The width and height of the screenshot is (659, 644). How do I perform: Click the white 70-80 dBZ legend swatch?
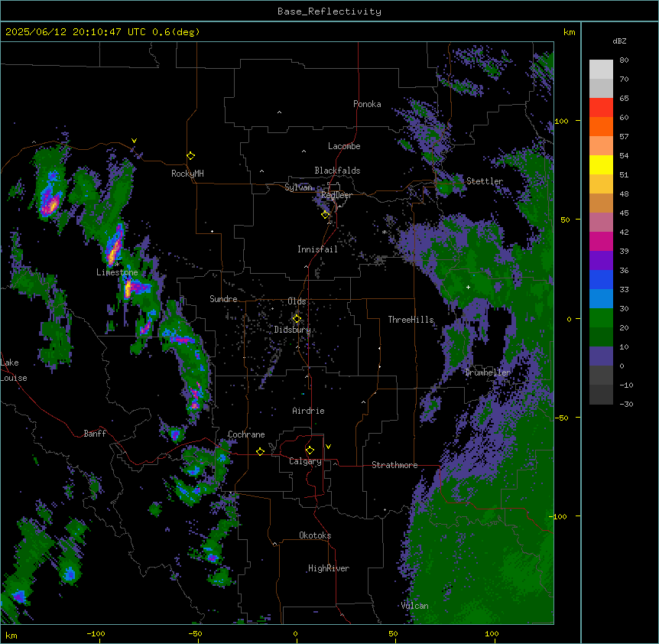(601, 70)
